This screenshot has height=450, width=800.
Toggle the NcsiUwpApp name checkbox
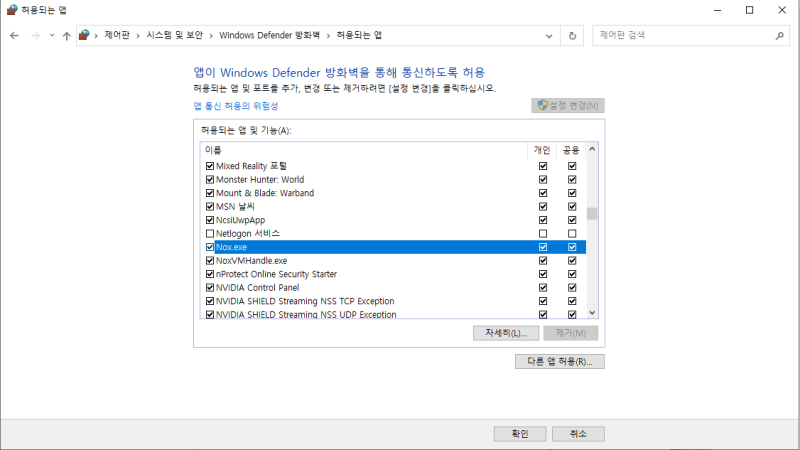(210, 220)
